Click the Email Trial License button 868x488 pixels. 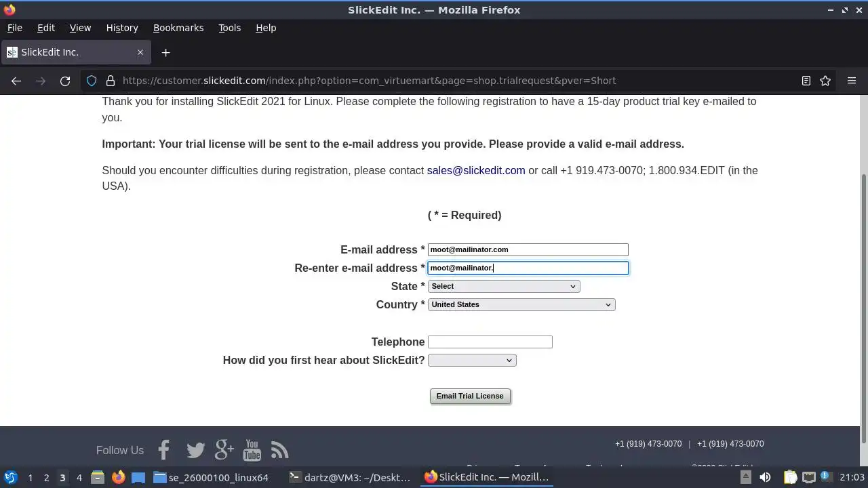[x=470, y=396]
